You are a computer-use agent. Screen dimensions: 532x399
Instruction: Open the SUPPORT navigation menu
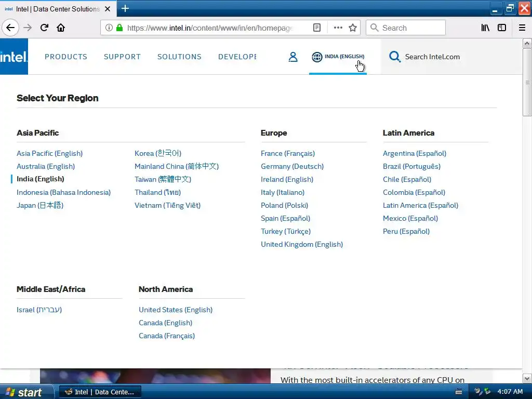point(122,57)
